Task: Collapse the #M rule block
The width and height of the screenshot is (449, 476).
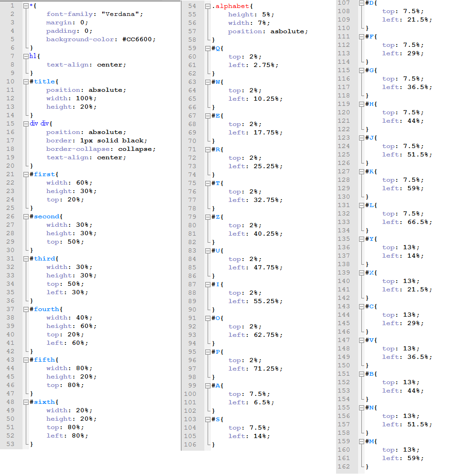Action: click(361, 441)
